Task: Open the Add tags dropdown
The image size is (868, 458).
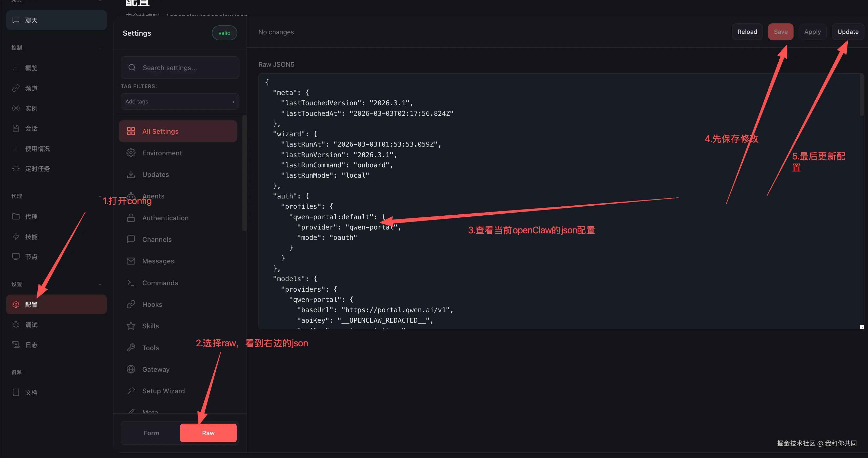Action: pos(180,101)
